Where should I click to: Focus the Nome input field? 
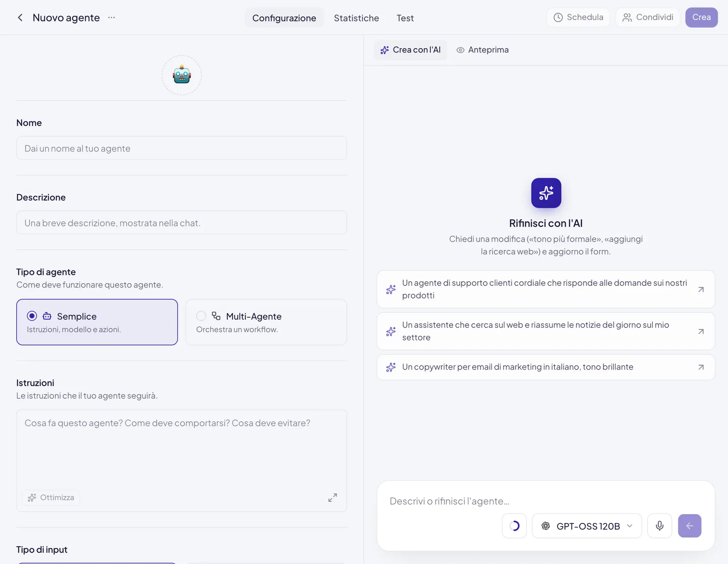coord(182,148)
